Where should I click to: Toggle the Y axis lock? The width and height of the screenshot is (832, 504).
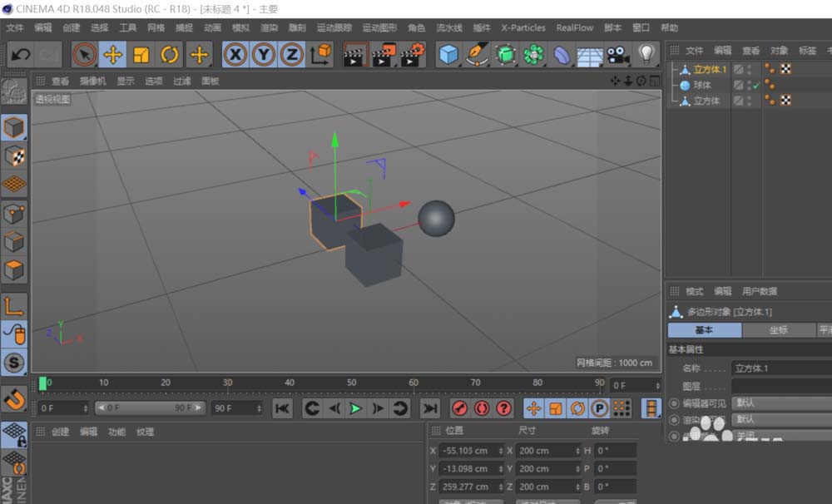pos(264,53)
